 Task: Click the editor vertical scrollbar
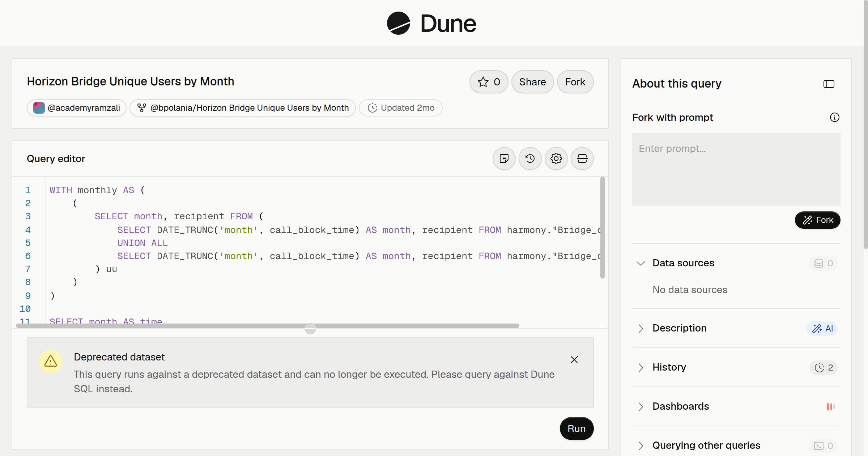coord(603,228)
